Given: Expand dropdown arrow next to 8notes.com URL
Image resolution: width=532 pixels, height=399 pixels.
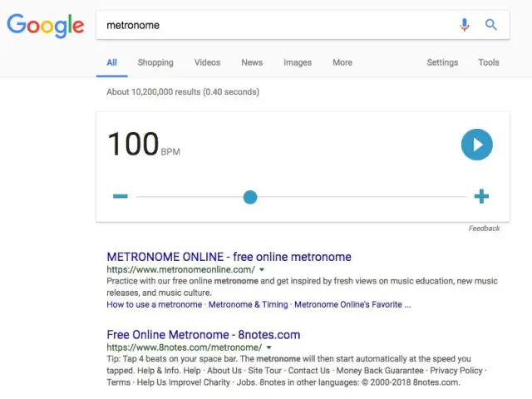Looking at the screenshot, I should pyautogui.click(x=268, y=347).
